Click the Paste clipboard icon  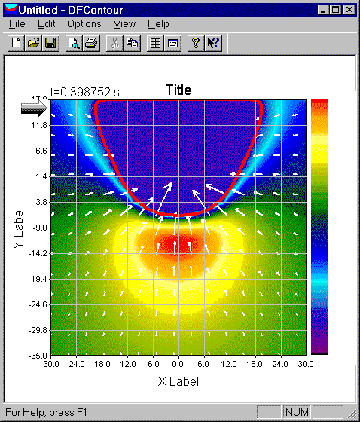point(132,43)
